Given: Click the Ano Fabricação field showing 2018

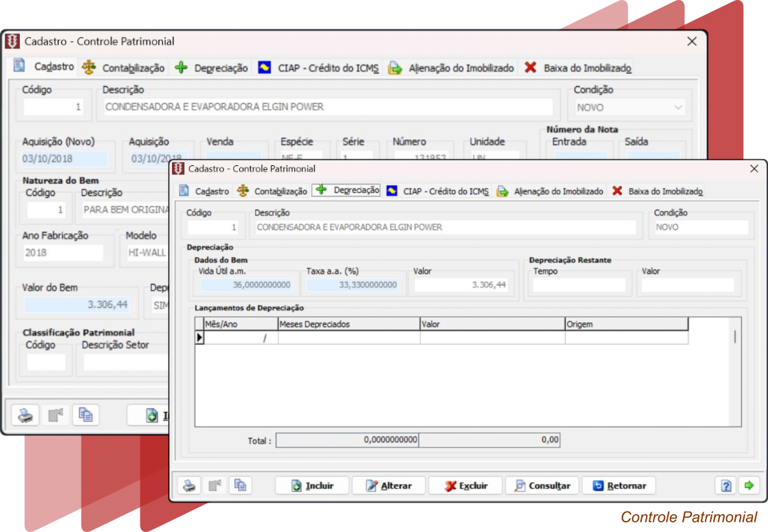Looking at the screenshot, I should click(x=62, y=252).
